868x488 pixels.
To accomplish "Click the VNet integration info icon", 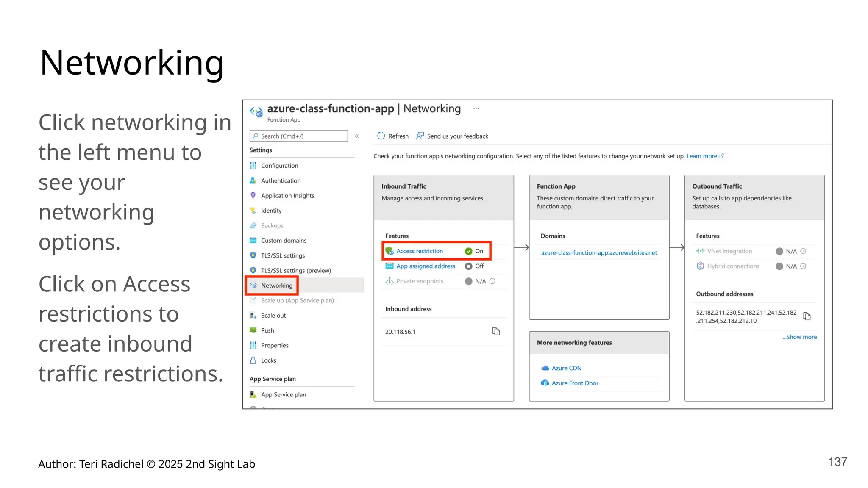I will [x=803, y=251].
